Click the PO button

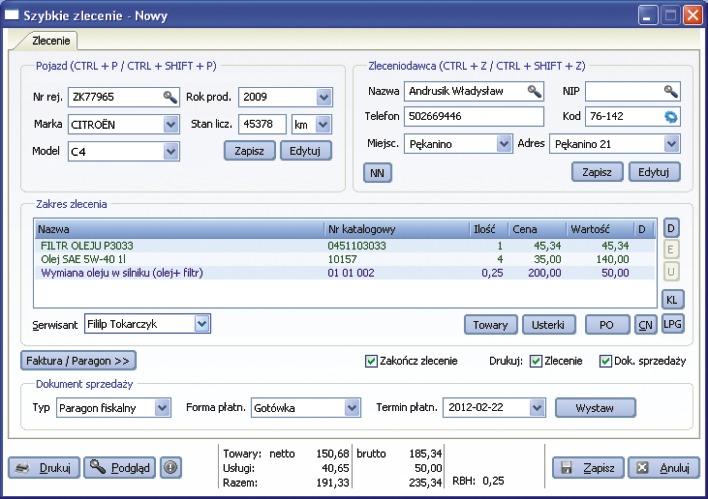pyautogui.click(x=607, y=325)
